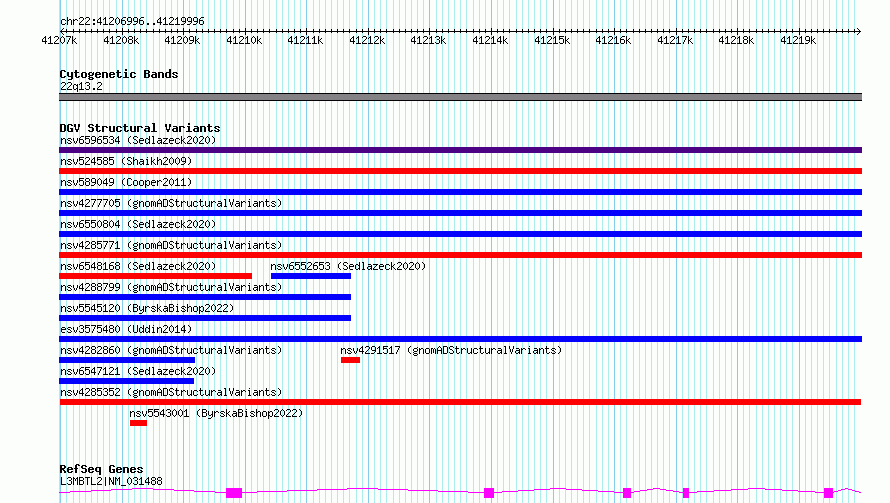Viewport: 890px width, 503px height.
Task: Click the chr22:41206996..41219996 coordinate label
Action: 132,21
